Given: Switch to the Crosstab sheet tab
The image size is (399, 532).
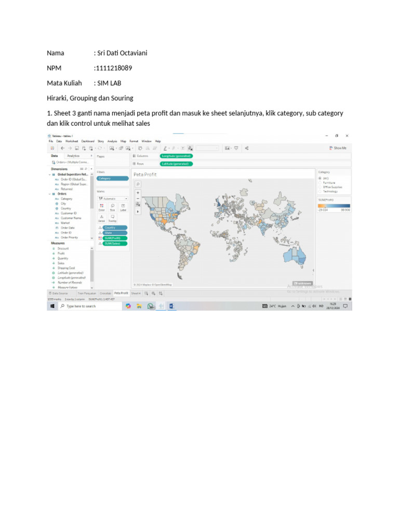Looking at the screenshot, I should point(105,293).
